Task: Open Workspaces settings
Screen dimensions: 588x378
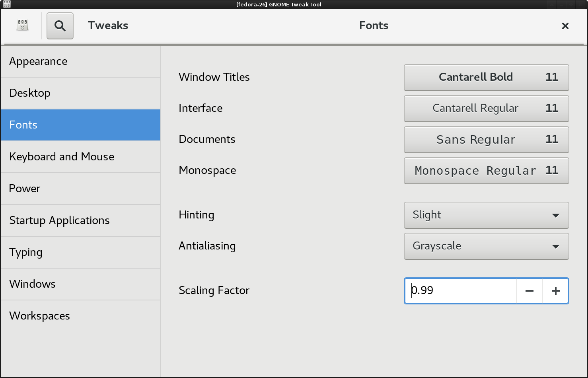Action: click(81, 316)
